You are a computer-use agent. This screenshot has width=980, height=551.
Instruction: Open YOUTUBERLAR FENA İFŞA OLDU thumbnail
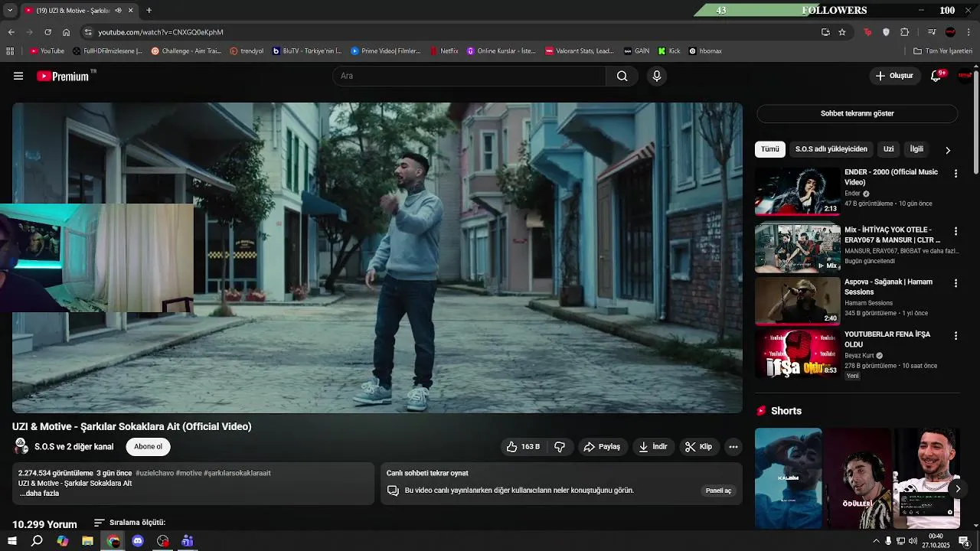click(x=797, y=354)
